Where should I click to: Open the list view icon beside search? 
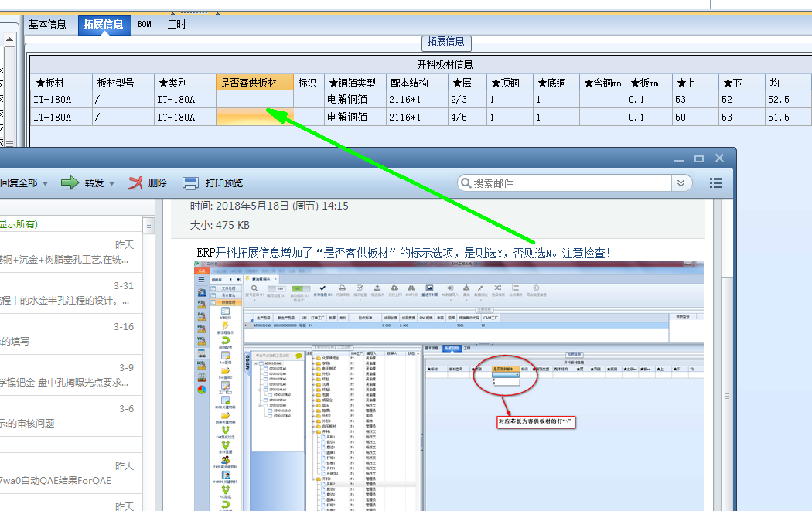point(715,182)
